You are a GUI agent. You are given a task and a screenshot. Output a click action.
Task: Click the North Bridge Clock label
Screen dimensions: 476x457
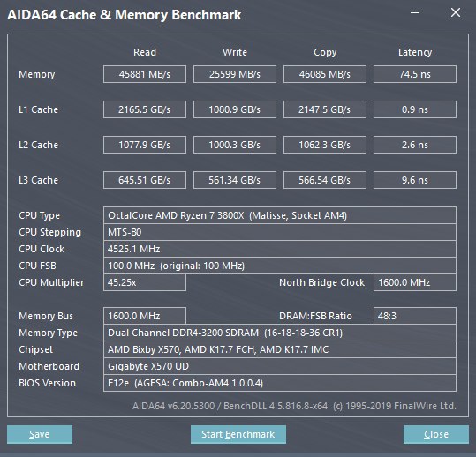pos(321,282)
